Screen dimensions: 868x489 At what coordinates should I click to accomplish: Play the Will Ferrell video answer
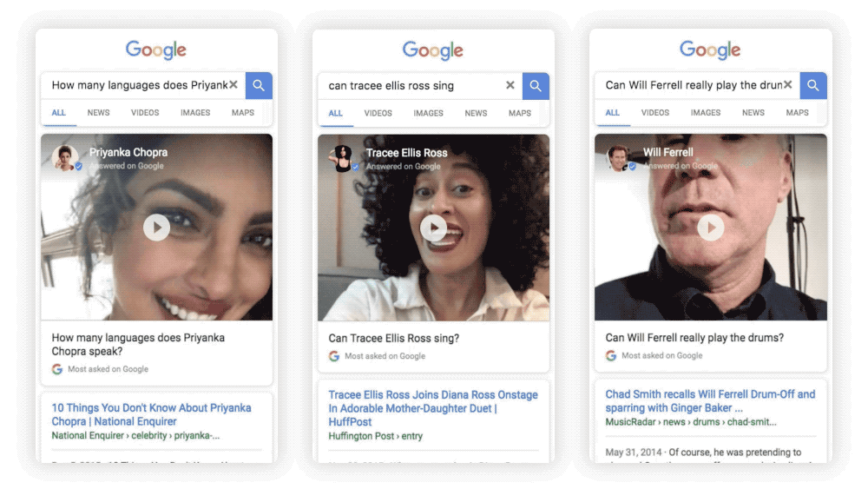[710, 228]
